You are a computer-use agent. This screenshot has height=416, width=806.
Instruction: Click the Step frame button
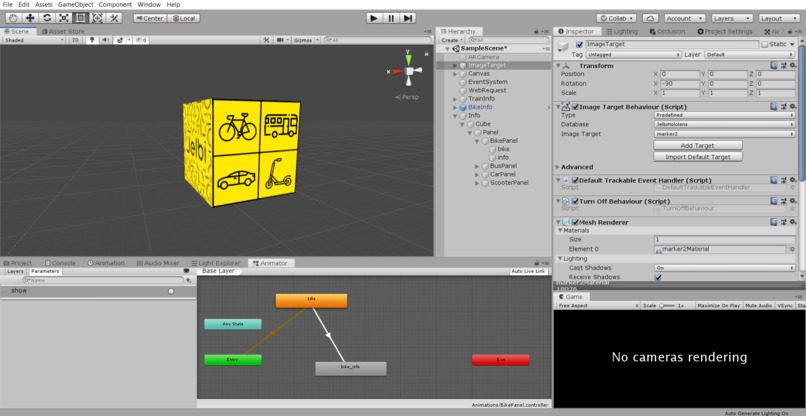(x=408, y=18)
